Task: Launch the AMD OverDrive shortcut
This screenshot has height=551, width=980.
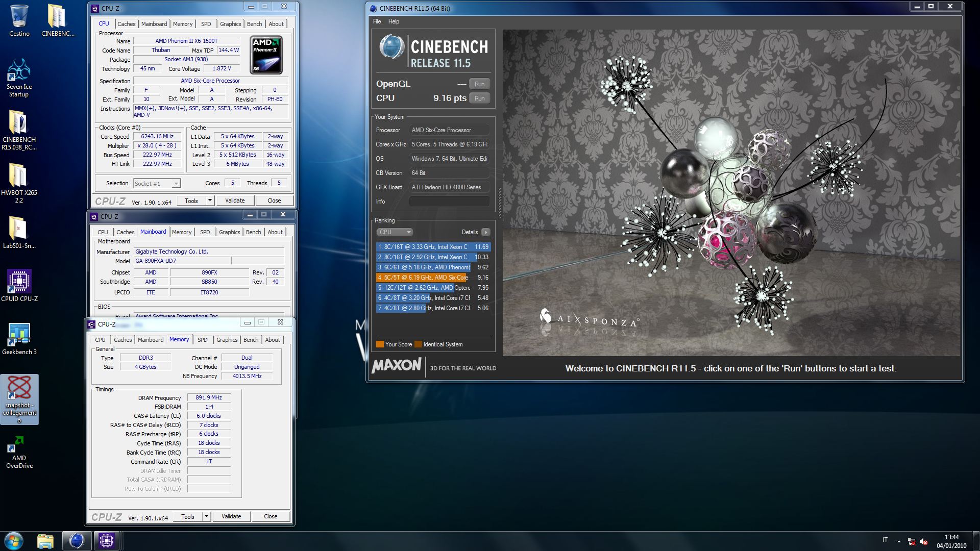Action: pos(19,452)
